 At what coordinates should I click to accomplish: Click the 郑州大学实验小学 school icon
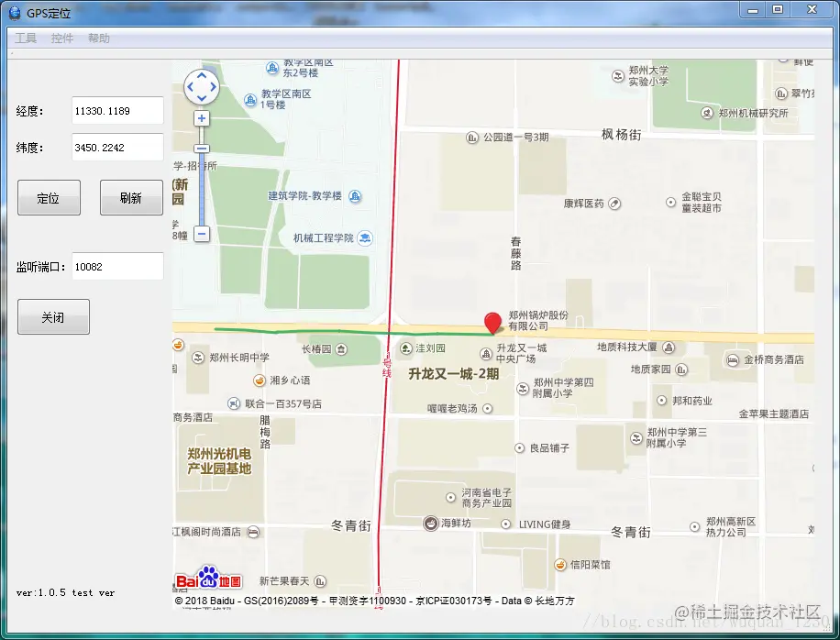[x=618, y=76]
